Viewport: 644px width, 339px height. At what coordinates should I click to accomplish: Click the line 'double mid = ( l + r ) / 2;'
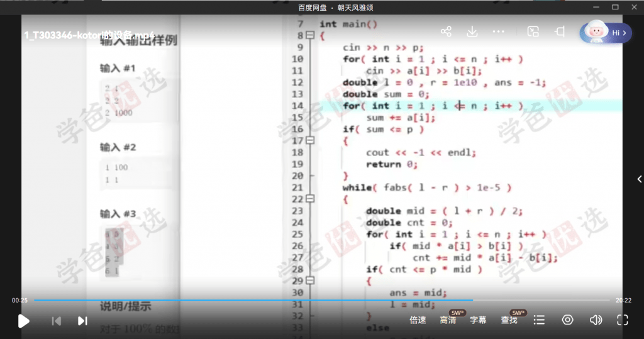point(445,211)
